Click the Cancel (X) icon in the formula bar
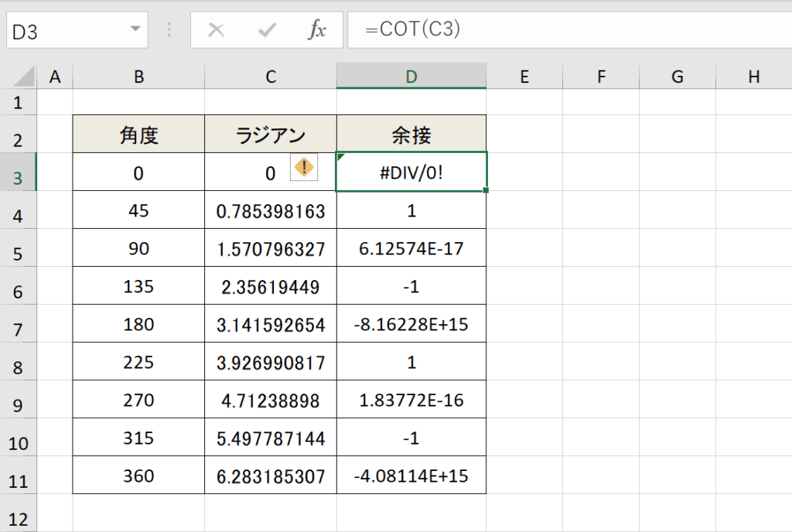This screenshot has width=792, height=532. 217,30
